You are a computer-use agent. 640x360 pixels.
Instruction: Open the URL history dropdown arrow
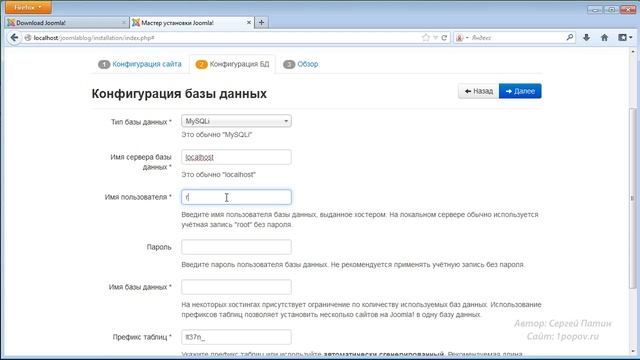coord(436,38)
